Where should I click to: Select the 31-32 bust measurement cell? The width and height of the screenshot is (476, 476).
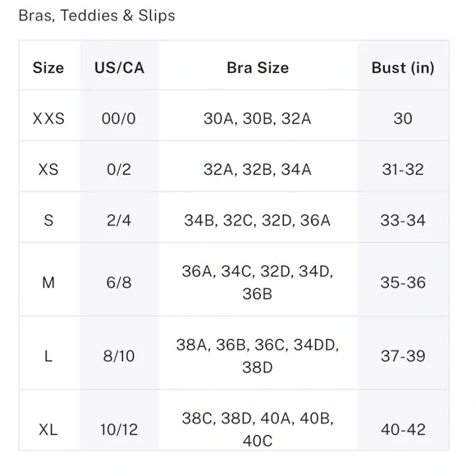403,169
